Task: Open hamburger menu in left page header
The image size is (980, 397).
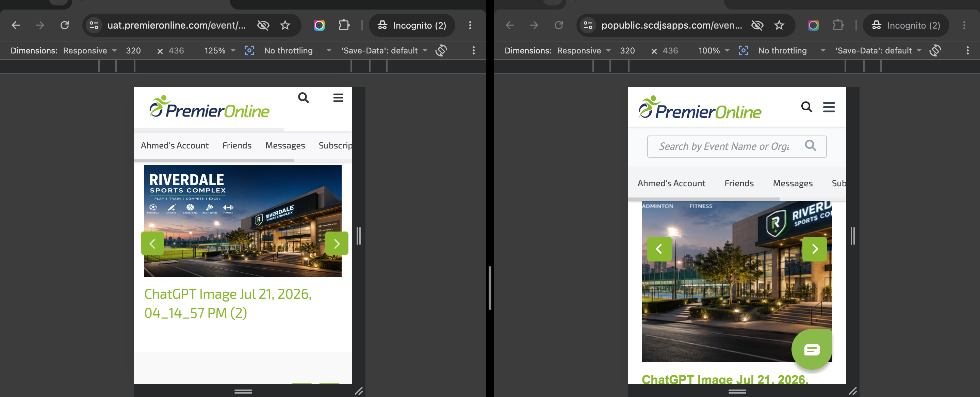Action: (338, 98)
